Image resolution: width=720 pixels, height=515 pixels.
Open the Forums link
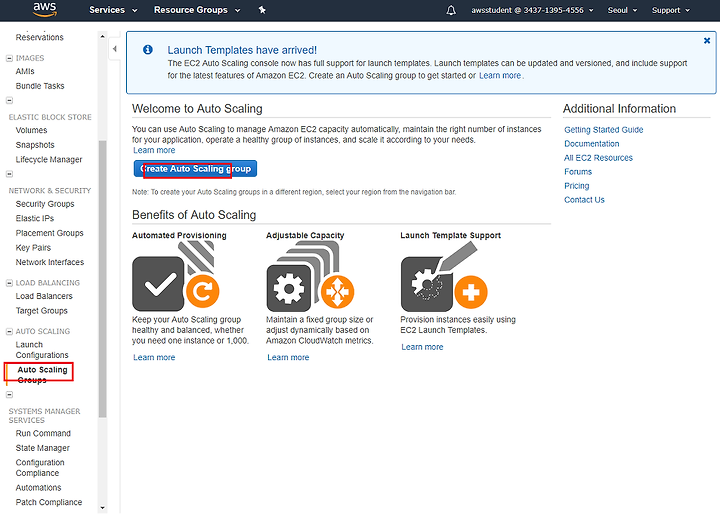[x=578, y=172]
